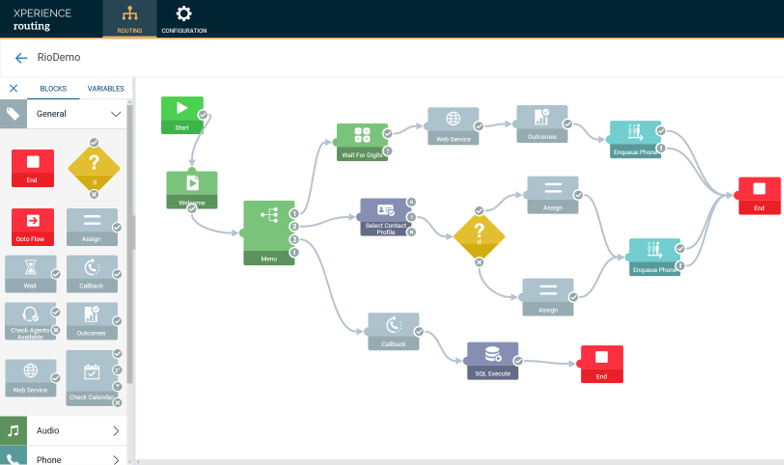
Task: Close the blocks side panel with X
Action: (x=13, y=89)
